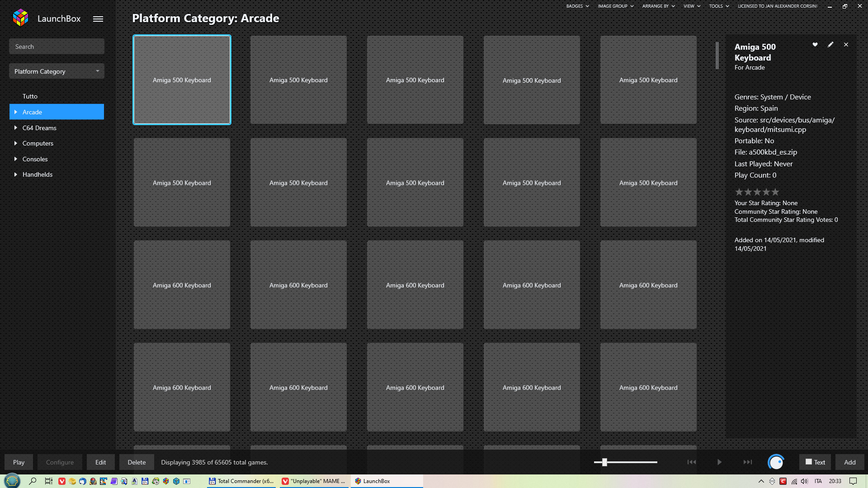Give a five-star rating with the last star

(x=775, y=192)
